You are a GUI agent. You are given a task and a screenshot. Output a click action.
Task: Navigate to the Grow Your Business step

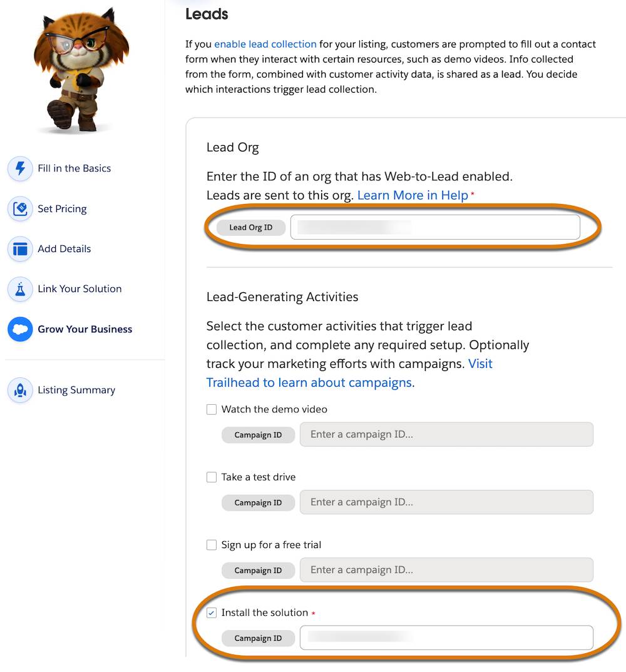click(x=86, y=329)
